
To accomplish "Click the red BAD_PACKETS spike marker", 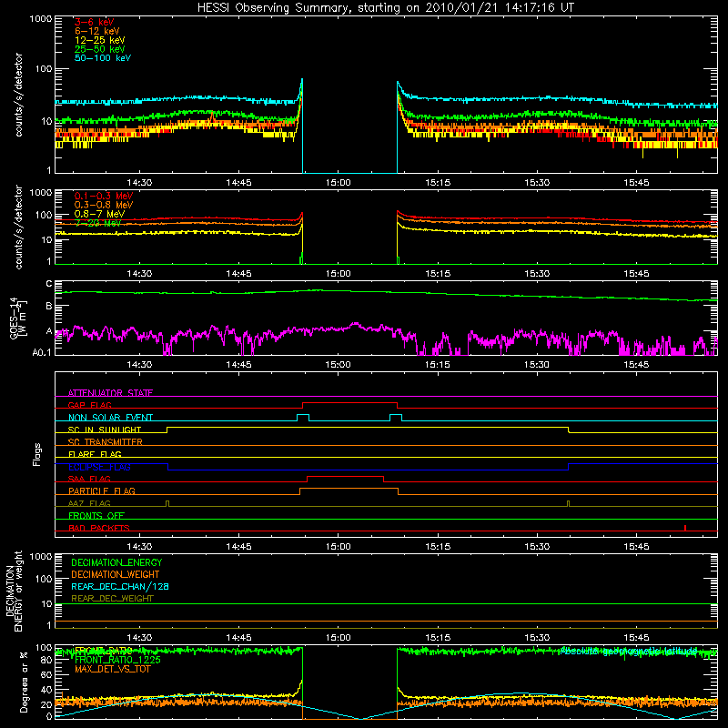I will [x=685, y=528].
